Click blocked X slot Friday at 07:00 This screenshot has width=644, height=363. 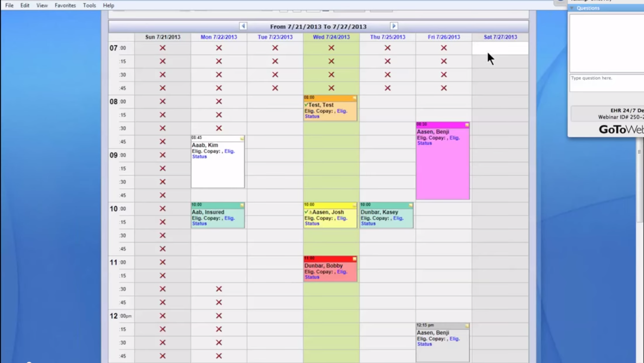444,48
